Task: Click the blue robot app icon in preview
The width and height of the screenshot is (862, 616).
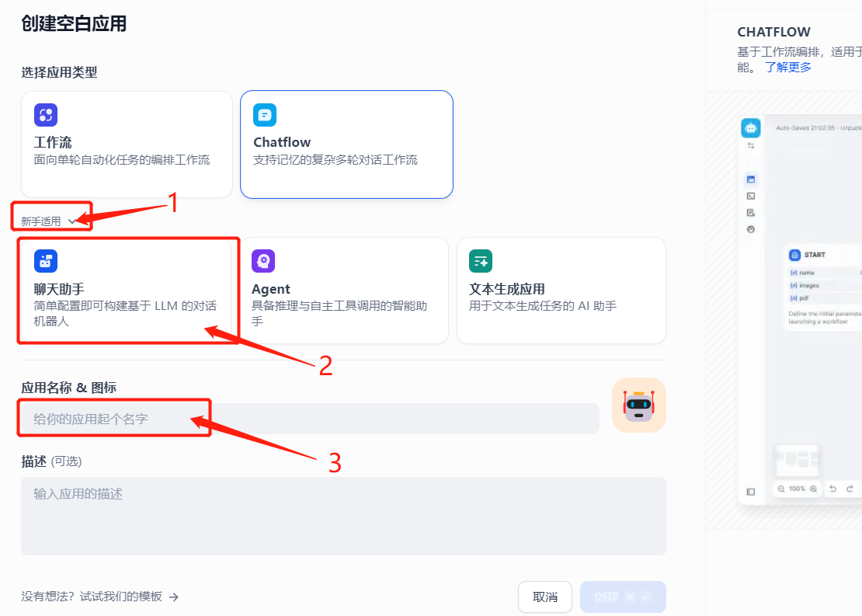Action: [x=751, y=128]
